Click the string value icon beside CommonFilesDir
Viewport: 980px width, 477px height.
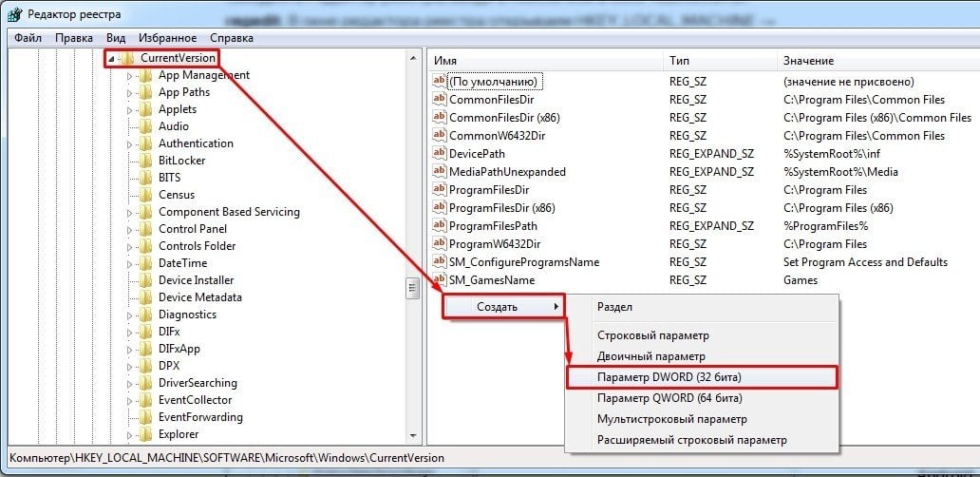(439, 100)
